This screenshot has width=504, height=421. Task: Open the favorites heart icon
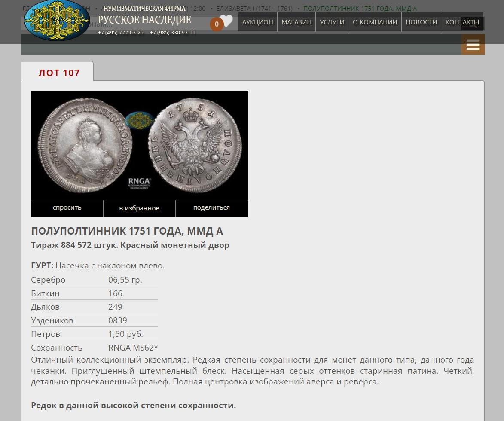[x=226, y=21]
